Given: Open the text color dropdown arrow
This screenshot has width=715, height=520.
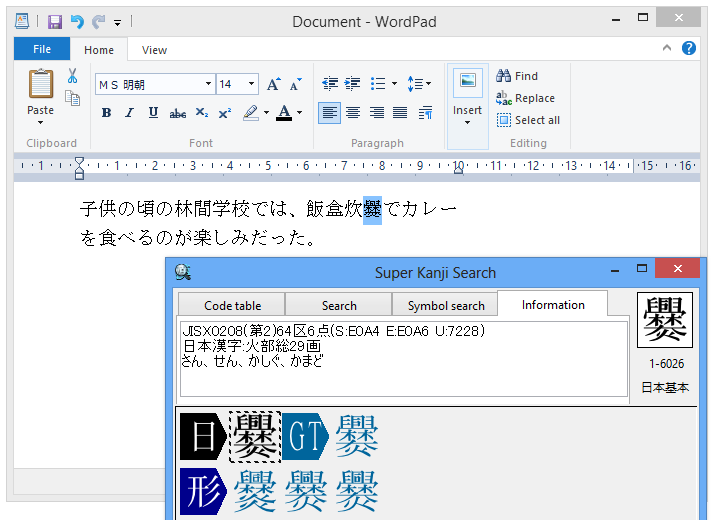Looking at the screenshot, I should (x=300, y=113).
